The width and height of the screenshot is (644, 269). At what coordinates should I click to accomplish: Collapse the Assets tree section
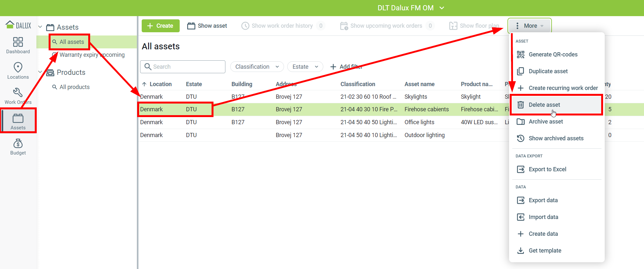[40, 27]
